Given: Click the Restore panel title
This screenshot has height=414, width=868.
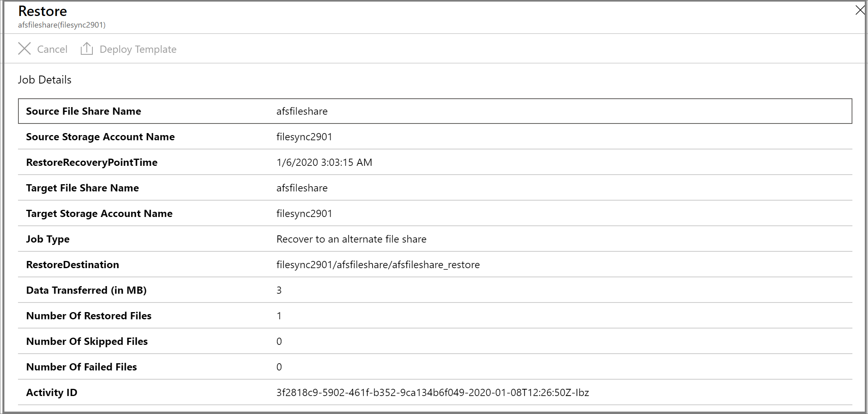Looking at the screenshot, I should click(x=43, y=11).
